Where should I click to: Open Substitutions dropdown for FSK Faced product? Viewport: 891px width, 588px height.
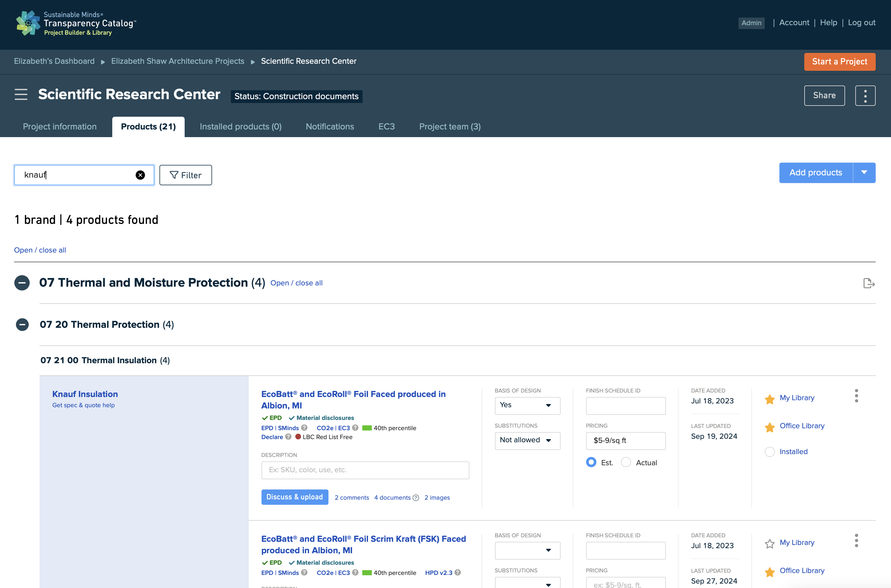coord(527,583)
